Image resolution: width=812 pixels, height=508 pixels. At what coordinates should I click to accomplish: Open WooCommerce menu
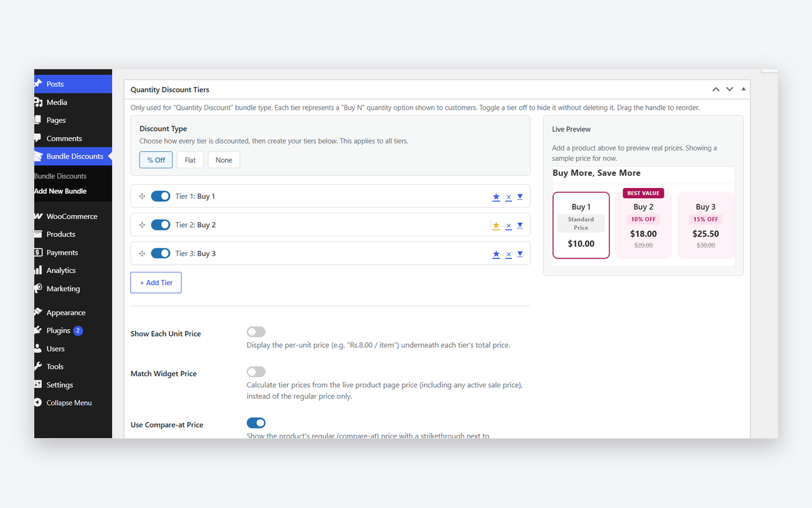coord(73,217)
